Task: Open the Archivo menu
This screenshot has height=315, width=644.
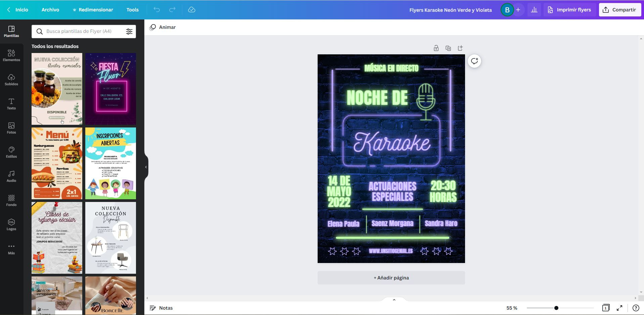Action: (x=50, y=10)
